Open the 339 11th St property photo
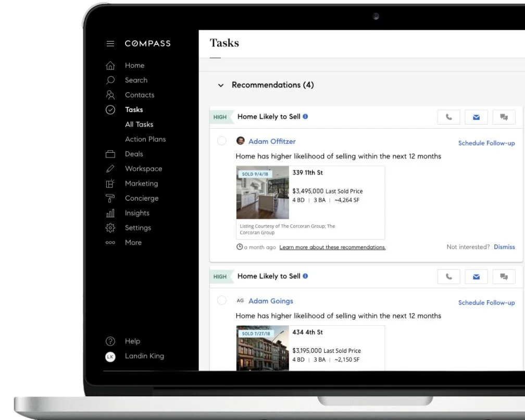This screenshot has height=420, width=525. [x=262, y=192]
